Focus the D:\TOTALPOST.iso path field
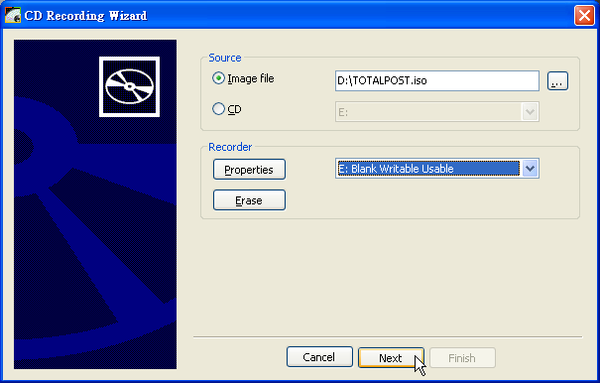The image size is (600, 383). click(437, 80)
